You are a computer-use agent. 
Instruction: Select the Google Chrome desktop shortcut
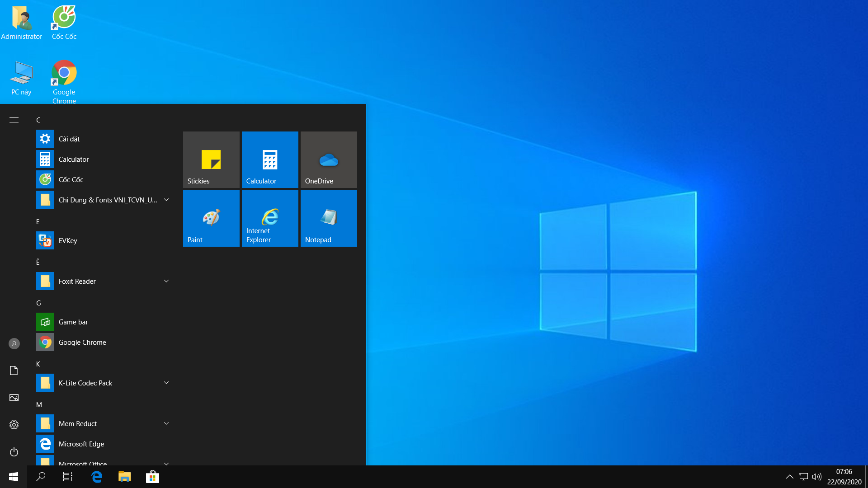point(64,82)
